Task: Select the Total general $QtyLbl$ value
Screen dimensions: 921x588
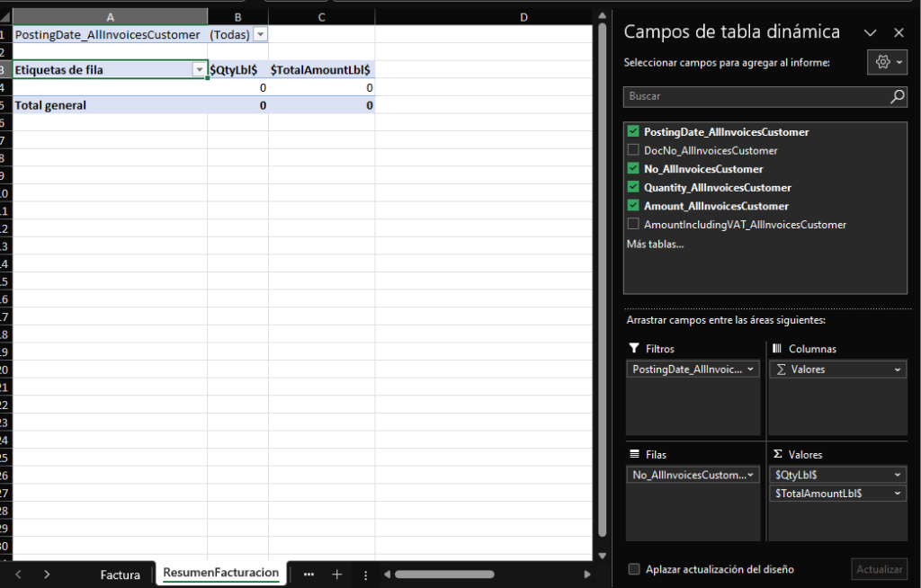Action: [237, 105]
